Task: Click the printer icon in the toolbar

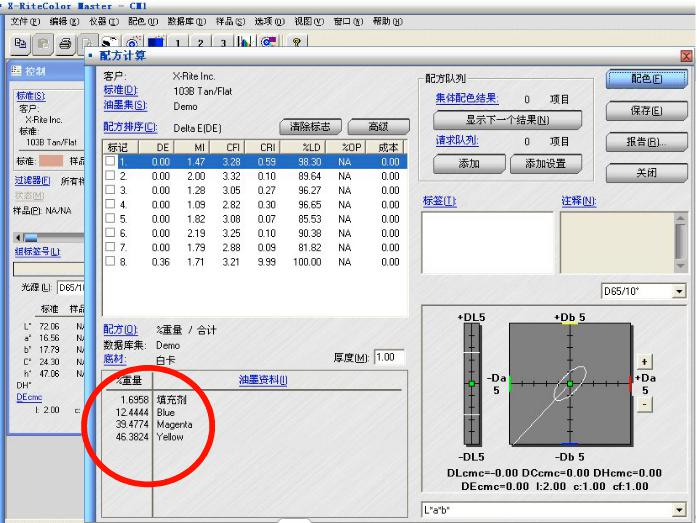Action: click(x=65, y=44)
